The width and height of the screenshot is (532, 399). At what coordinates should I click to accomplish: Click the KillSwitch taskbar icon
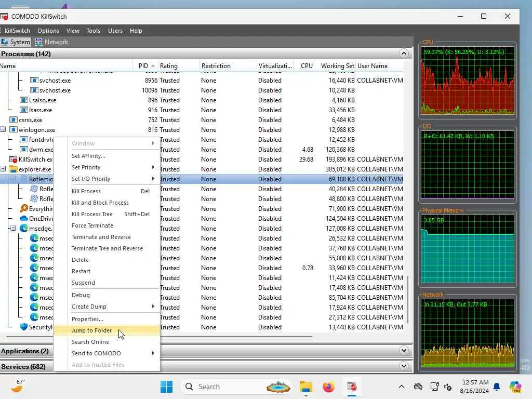352,387
